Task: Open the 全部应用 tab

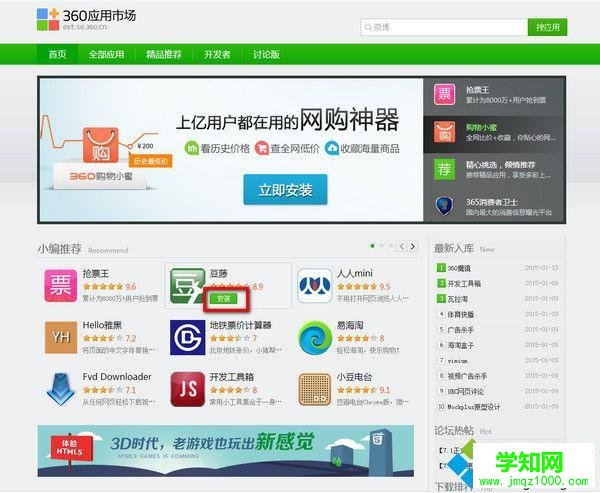Action: point(106,54)
